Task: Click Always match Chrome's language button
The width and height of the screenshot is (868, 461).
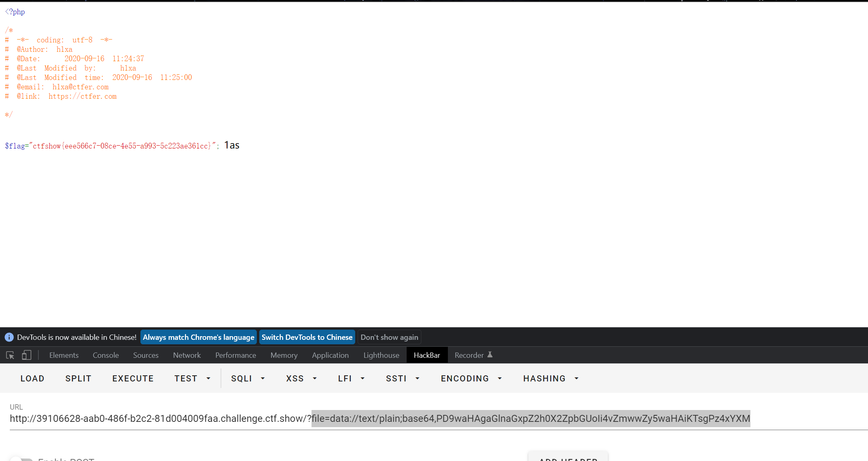Action: point(198,337)
